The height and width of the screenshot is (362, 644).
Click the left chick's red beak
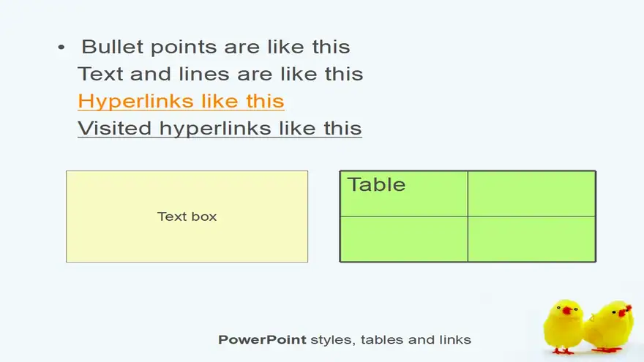568,310
